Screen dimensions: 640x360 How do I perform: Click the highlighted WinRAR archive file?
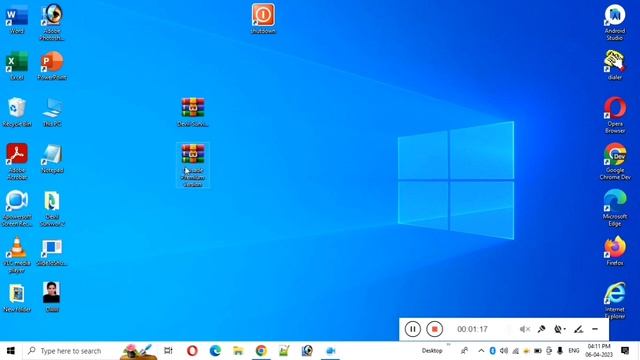coord(193,165)
